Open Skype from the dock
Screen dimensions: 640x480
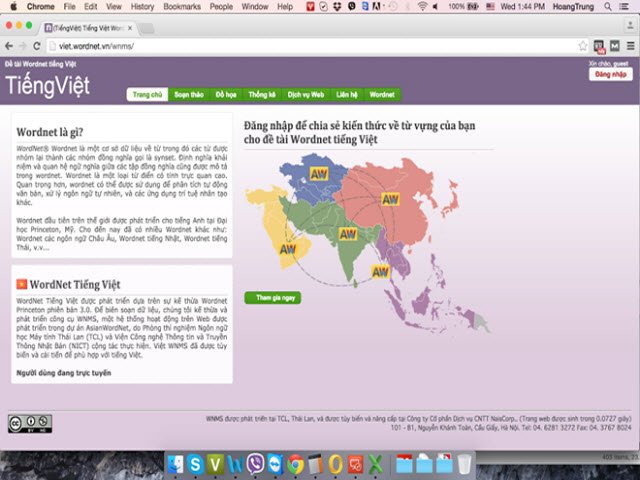(196, 464)
